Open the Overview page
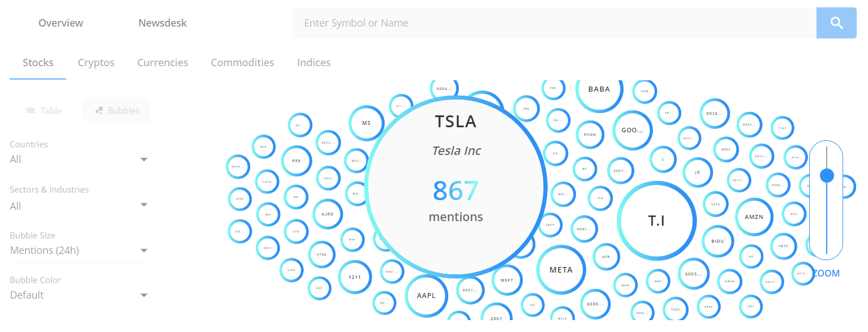This screenshot has height=332, width=868. tap(61, 23)
